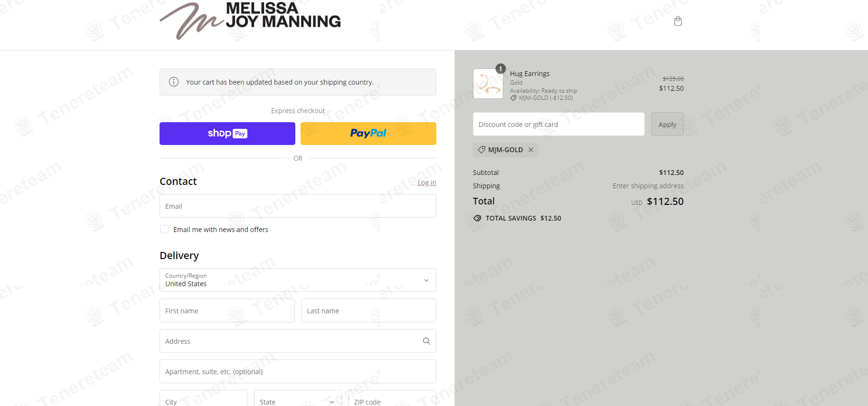Click the Express checkout label

(298, 111)
